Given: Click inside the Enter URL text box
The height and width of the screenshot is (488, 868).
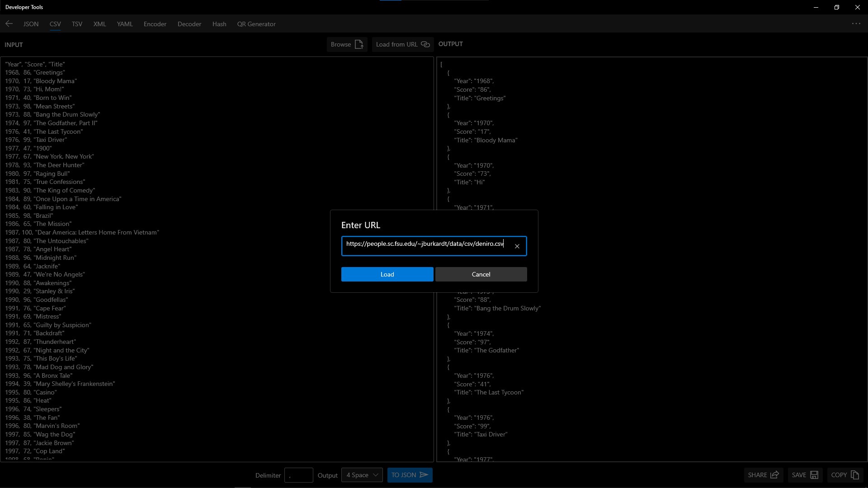Looking at the screenshot, I should (x=425, y=244).
